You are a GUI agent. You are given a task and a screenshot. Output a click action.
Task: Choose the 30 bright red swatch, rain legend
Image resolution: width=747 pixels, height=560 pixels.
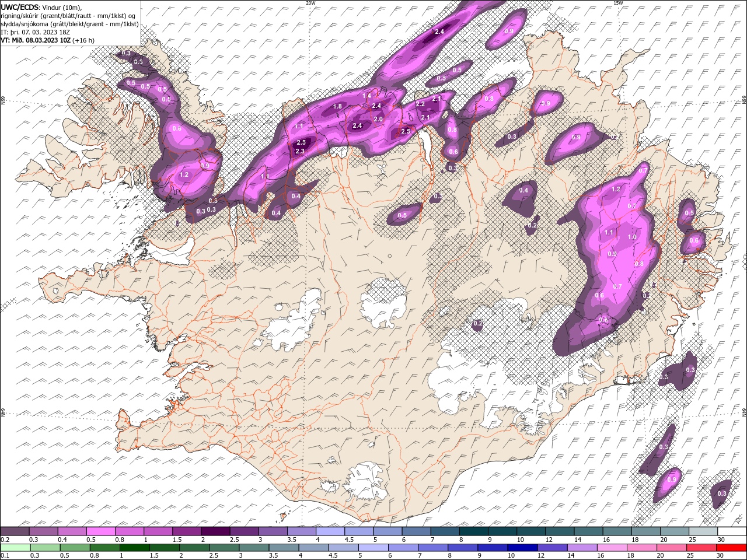coord(730,548)
